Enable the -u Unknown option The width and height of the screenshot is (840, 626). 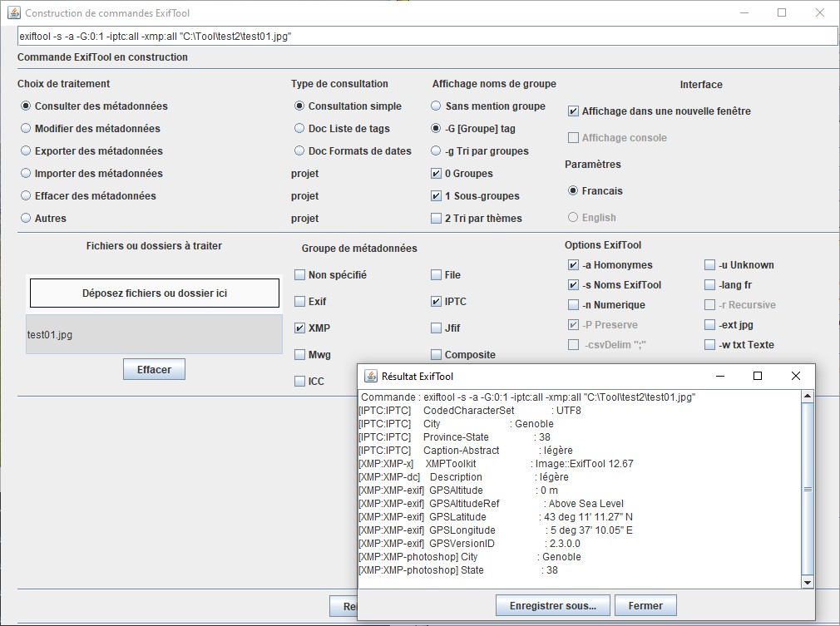point(709,265)
